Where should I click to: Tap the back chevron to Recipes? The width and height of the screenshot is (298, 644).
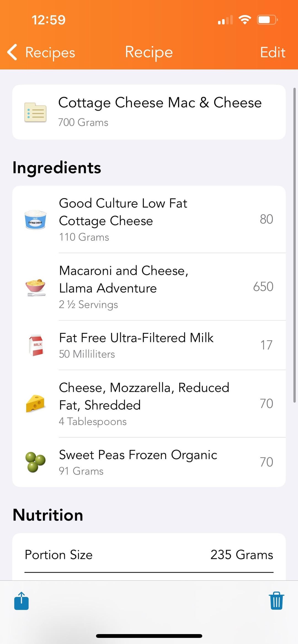(x=12, y=52)
